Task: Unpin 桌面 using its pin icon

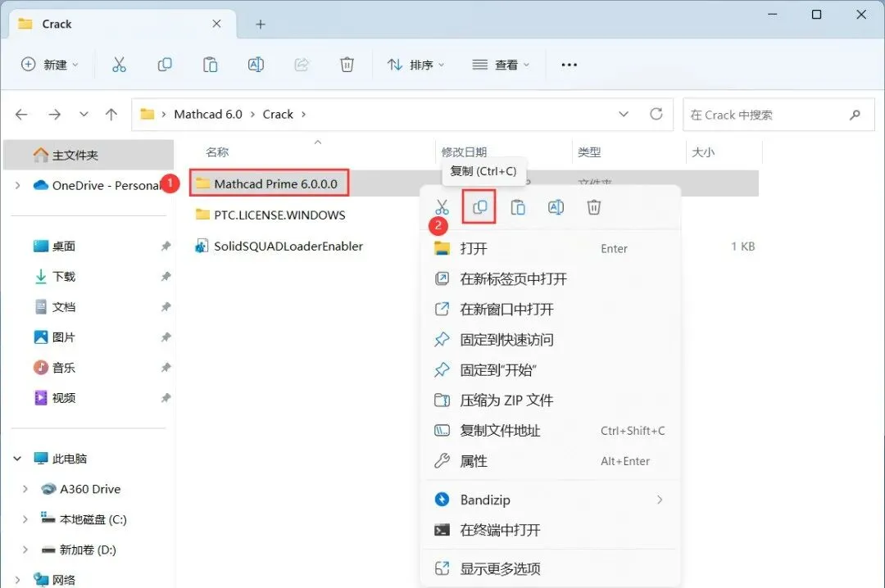Action: coord(166,246)
